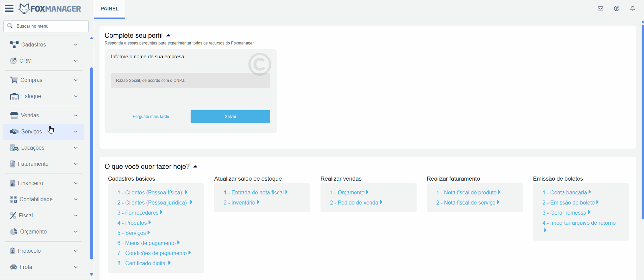Select the PAINEL tab
This screenshot has height=280, width=644.
[110, 9]
